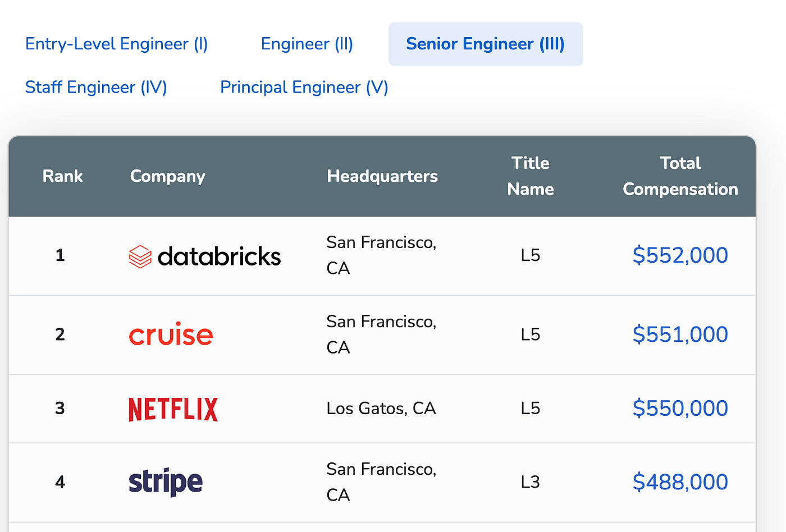Switch to Engineer (II) tab

[x=307, y=44]
